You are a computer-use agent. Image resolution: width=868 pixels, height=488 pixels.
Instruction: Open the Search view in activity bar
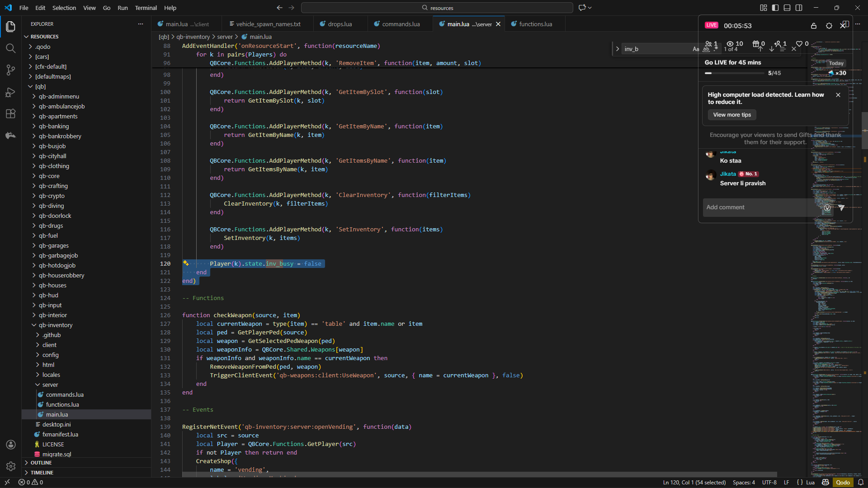pos(11,48)
